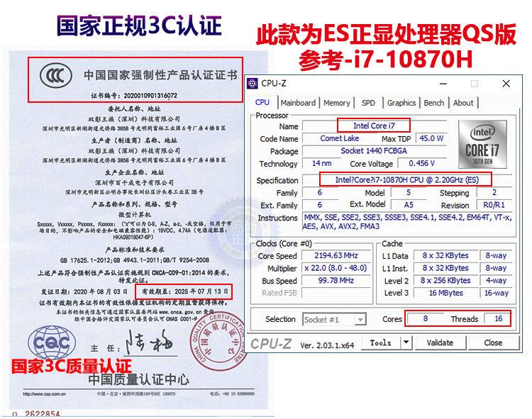Click the Intel Core i7 10th Gen logo

pos(482,145)
